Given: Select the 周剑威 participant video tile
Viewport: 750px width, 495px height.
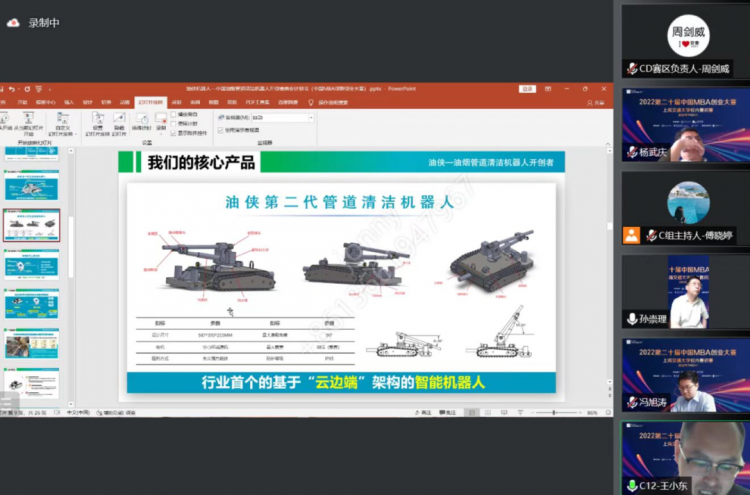Looking at the screenshot, I should tap(686, 41).
